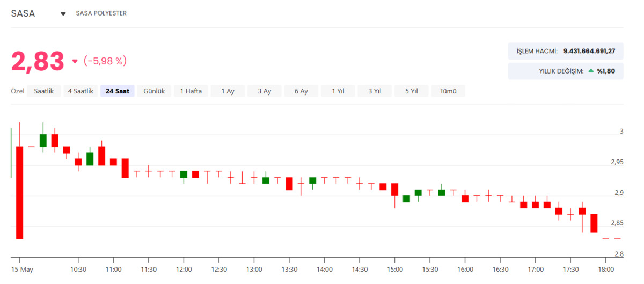This screenshot has width=644, height=284.
Task: Click the 2,8 y-axis price label
Action: 618,254
